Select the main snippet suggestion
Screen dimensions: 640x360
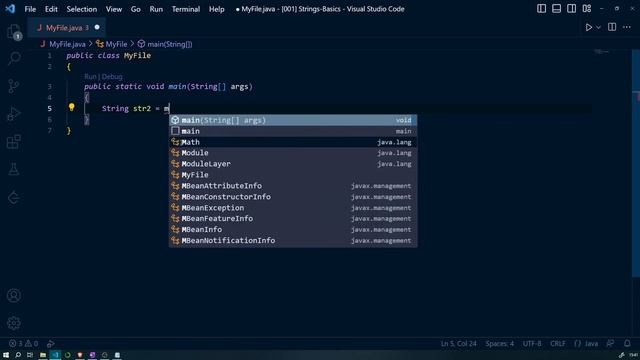[x=293, y=131]
